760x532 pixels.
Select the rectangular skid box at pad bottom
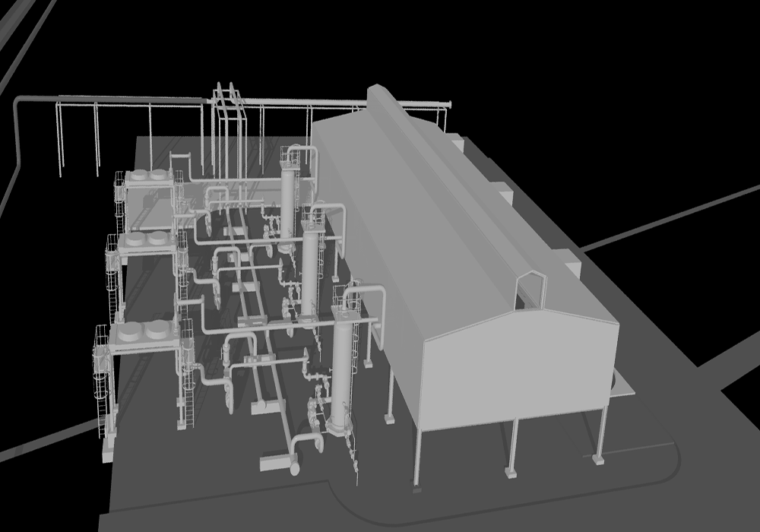point(274,461)
